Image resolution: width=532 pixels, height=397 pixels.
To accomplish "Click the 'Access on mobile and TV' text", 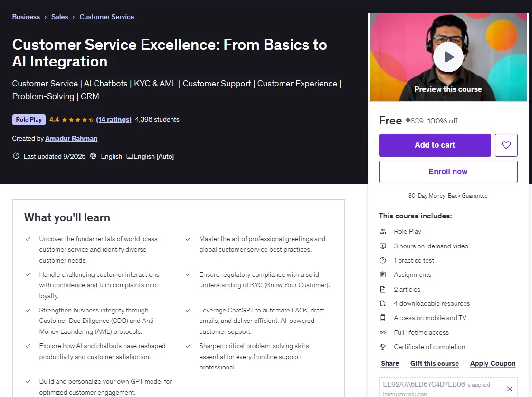I will [430, 318].
